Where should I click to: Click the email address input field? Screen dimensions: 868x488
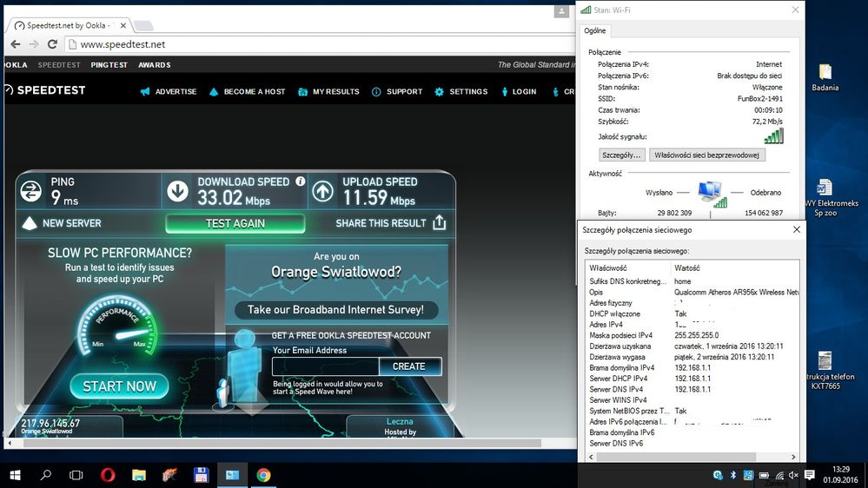(x=326, y=366)
